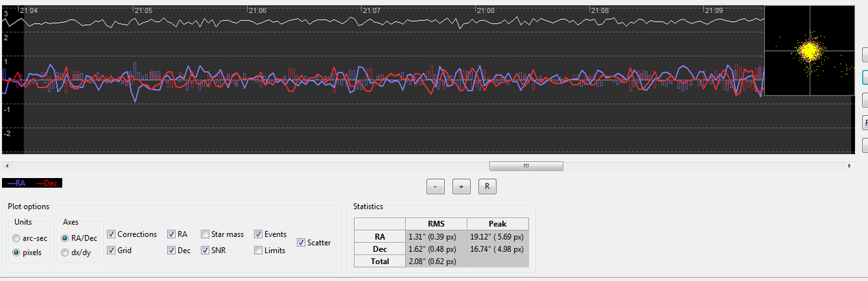Toggle the Dec plot checkbox

pos(171,251)
